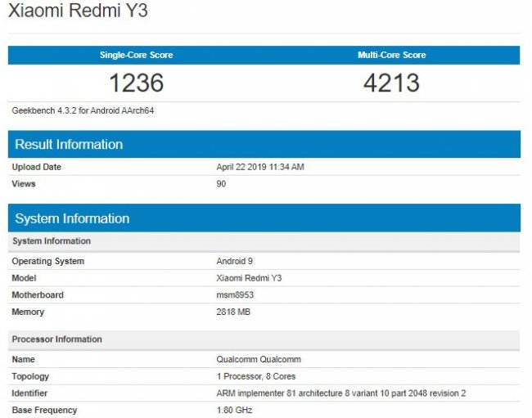Click the Views count value 90
The image size is (532, 418).
point(221,183)
